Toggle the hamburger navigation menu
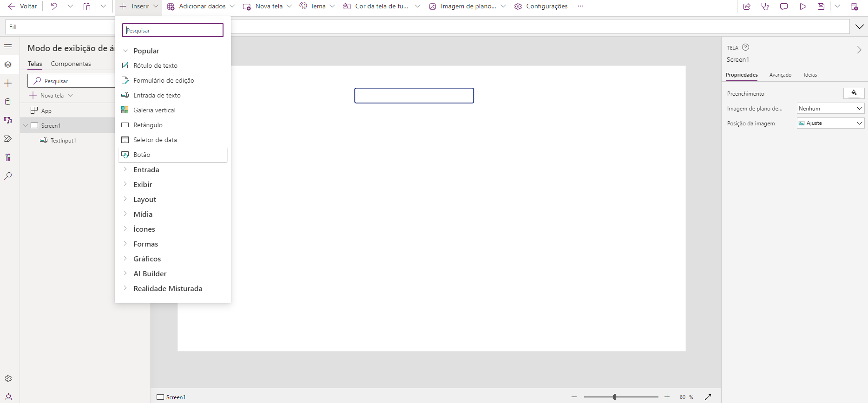The width and height of the screenshot is (868, 403). (x=8, y=46)
